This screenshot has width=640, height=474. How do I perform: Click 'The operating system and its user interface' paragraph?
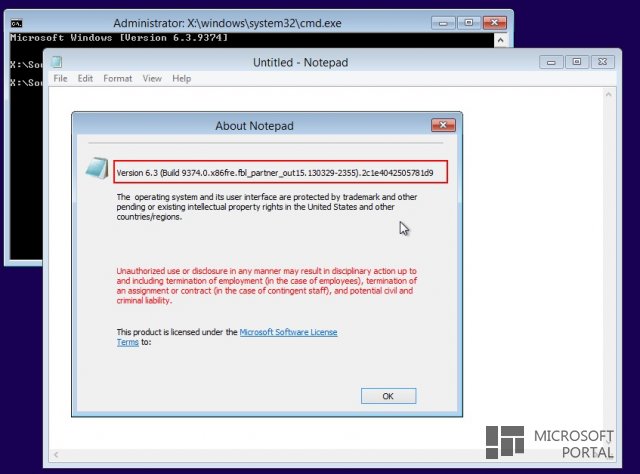pos(267,207)
